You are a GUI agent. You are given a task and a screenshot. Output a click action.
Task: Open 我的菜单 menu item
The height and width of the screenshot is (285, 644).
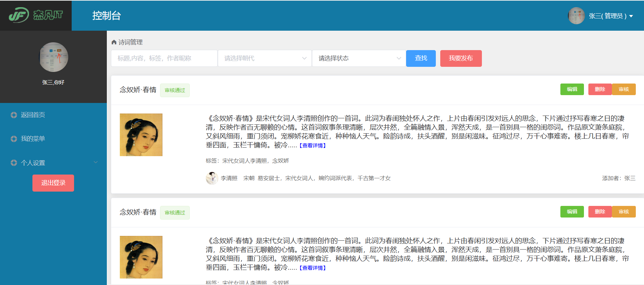53,139
